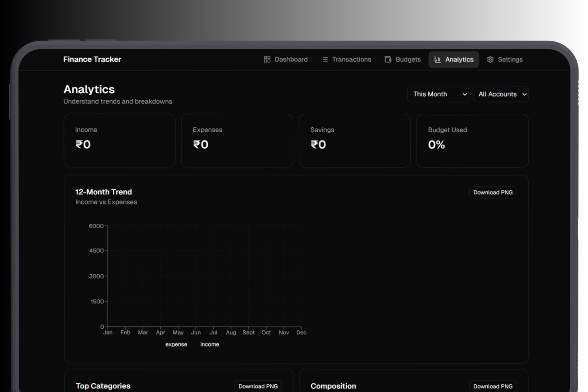Viewport: 588px width, 392px height.
Task: Select the Income summary card
Action: point(120,140)
